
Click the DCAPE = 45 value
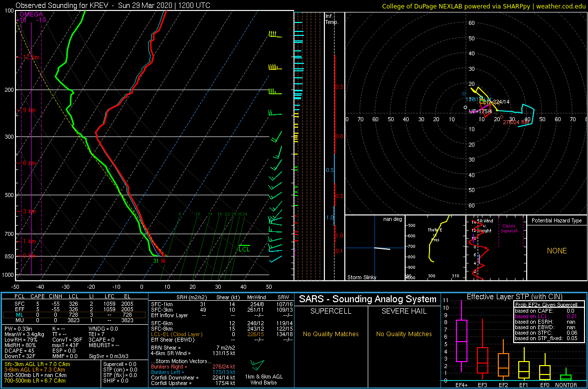click(x=19, y=351)
